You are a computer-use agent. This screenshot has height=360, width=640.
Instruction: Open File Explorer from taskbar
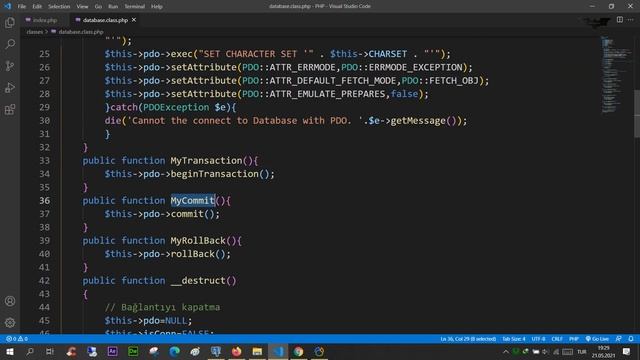[x=257, y=351]
